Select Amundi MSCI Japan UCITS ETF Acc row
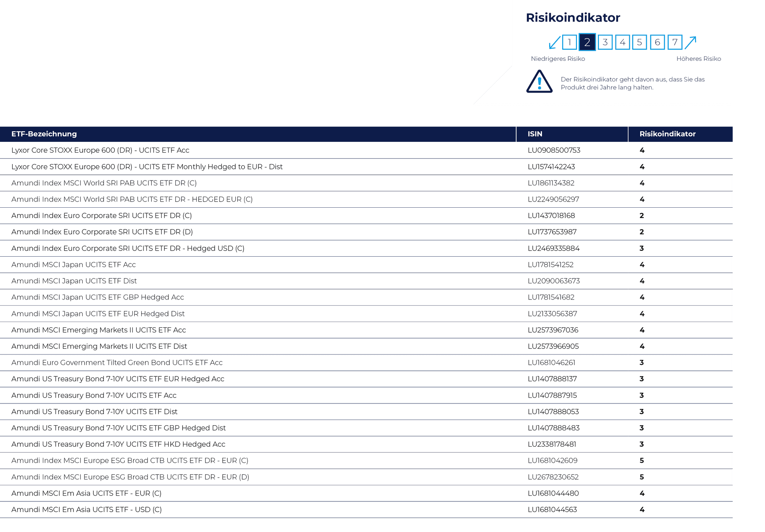Image resolution: width=765 pixels, height=532 pixels. click(73, 265)
